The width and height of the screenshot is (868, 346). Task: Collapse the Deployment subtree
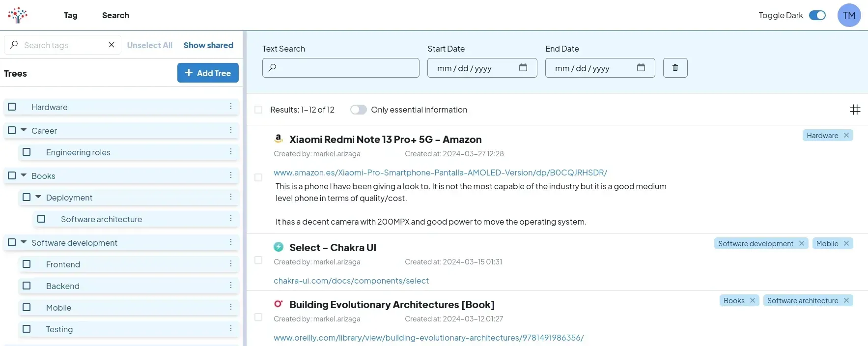pyautogui.click(x=38, y=197)
